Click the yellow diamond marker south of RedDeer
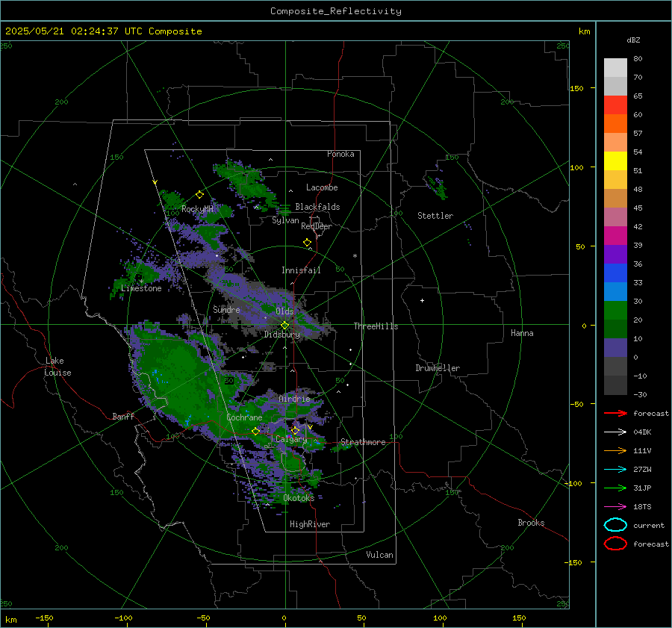 coord(308,243)
